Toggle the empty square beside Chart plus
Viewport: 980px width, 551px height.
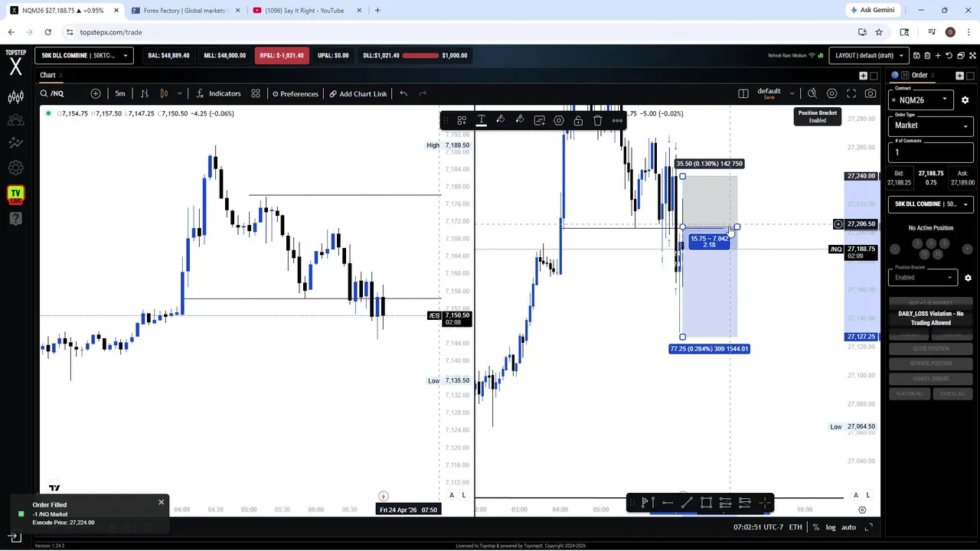coord(874,76)
